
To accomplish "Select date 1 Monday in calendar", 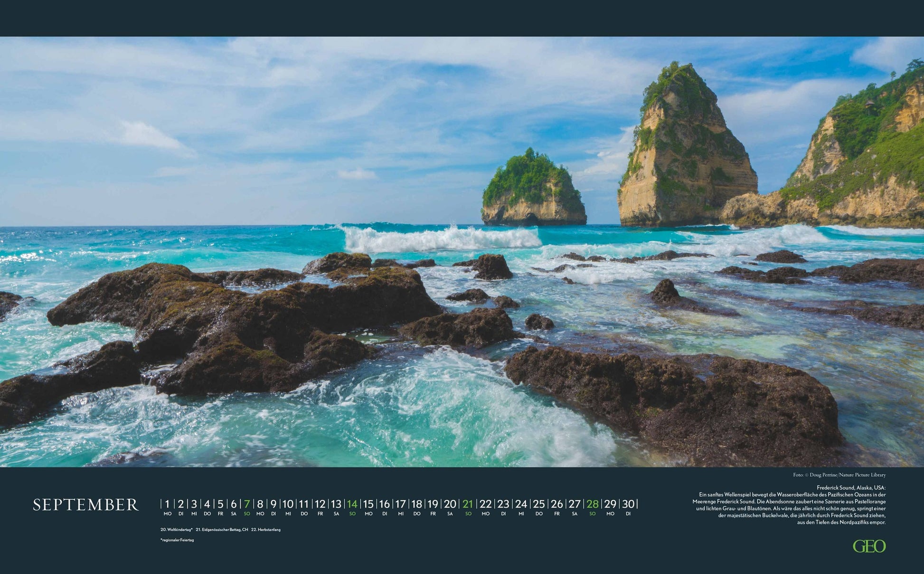I will pos(167,505).
